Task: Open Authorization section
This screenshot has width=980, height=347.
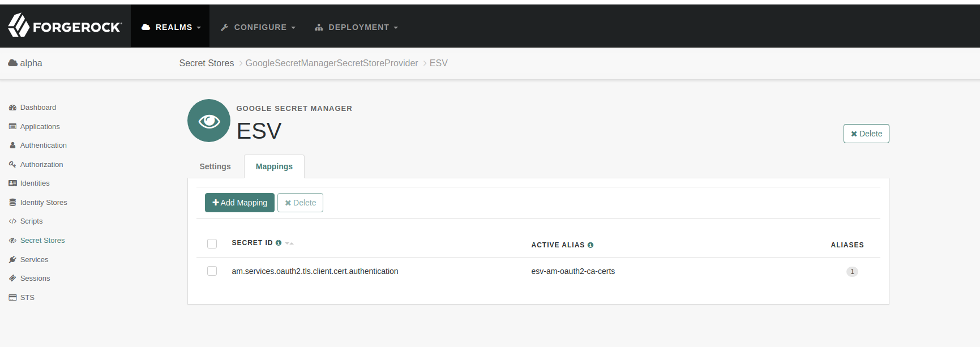Action: pos(41,165)
